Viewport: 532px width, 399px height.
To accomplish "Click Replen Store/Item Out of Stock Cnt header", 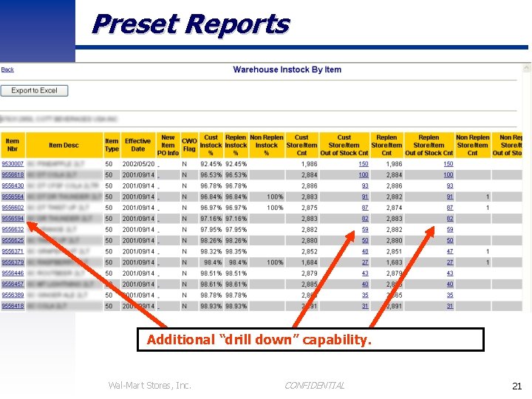I will (429, 146).
